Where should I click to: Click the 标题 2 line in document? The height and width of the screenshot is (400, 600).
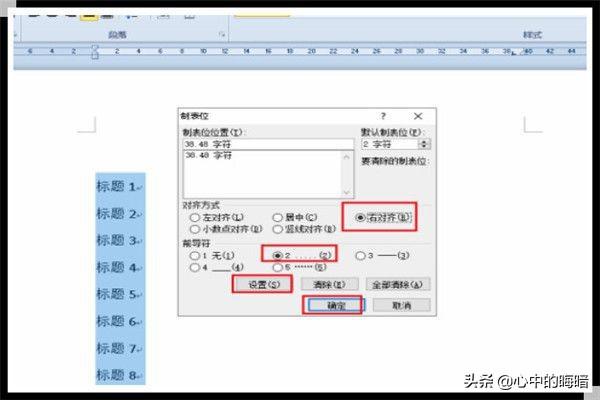(119, 214)
